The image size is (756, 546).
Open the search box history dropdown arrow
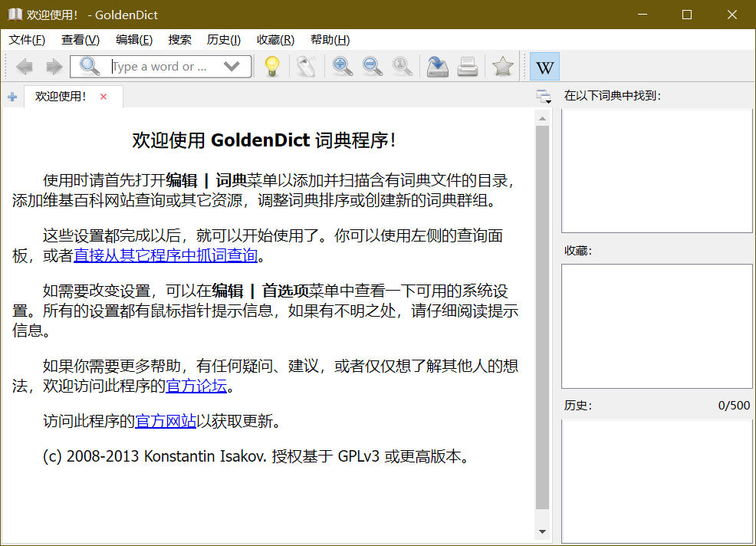tap(232, 66)
